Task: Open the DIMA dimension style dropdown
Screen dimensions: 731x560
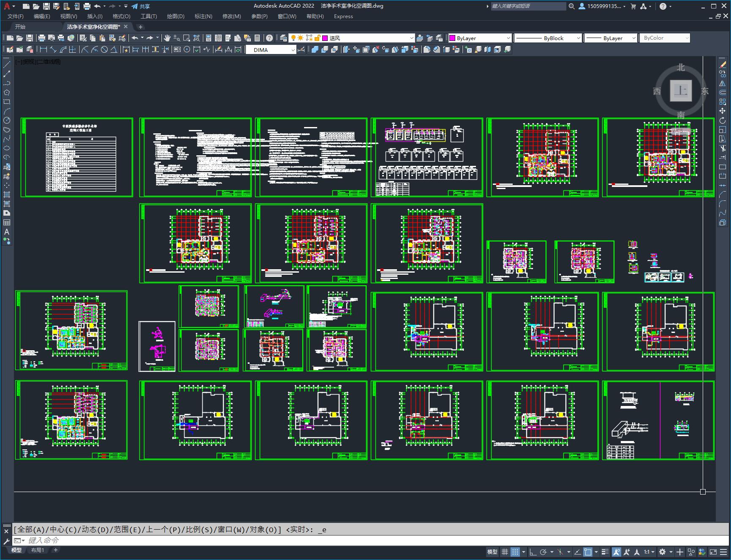Action: click(271, 50)
